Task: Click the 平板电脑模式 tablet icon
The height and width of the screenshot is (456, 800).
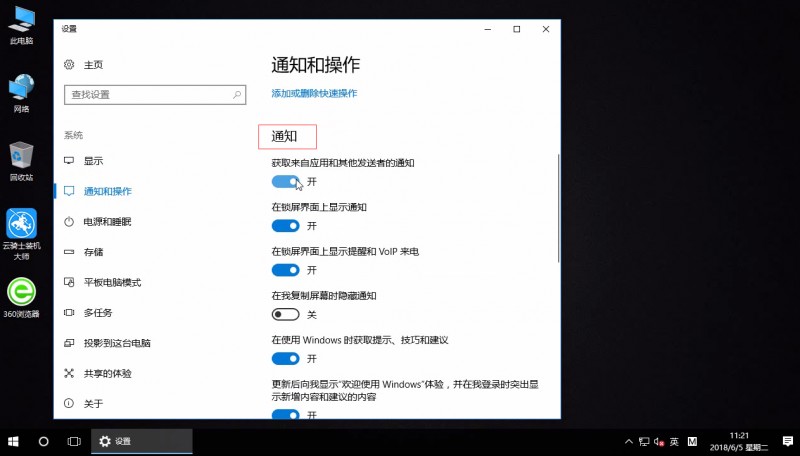Action: [x=69, y=282]
